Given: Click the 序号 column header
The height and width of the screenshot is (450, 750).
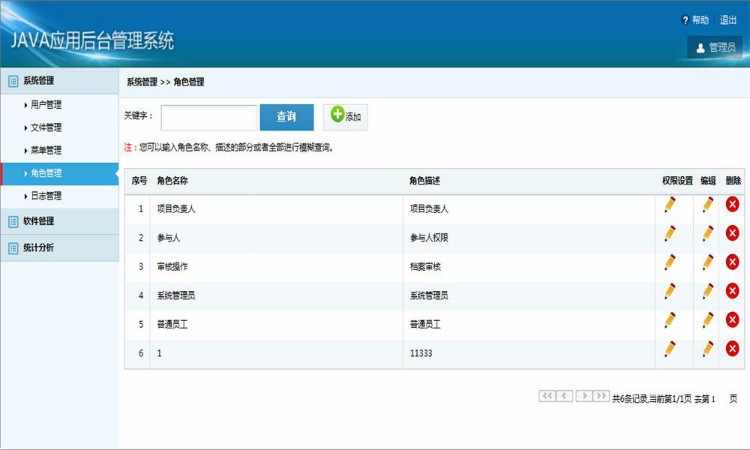Looking at the screenshot, I should pos(139,181).
